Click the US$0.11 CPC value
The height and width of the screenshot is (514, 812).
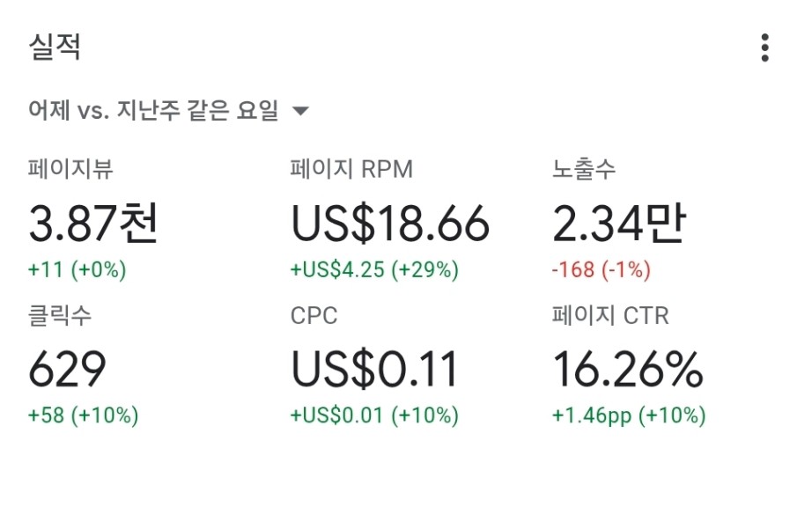(x=374, y=369)
